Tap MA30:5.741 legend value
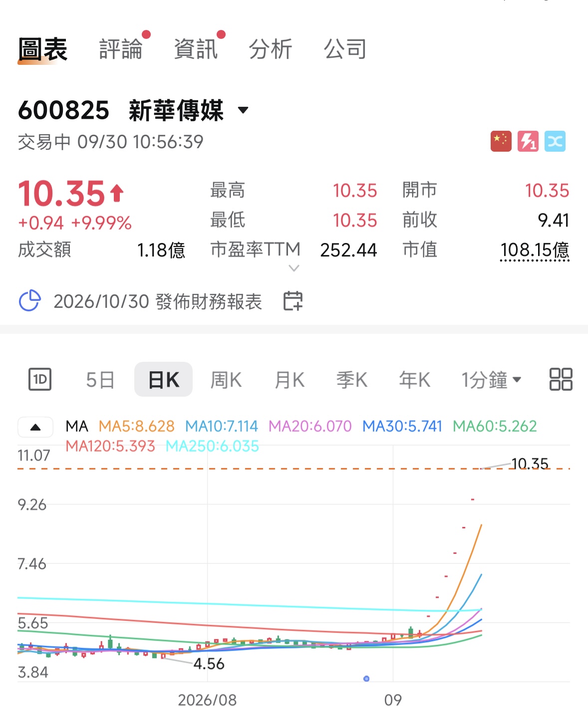This screenshot has width=588, height=728. click(402, 426)
